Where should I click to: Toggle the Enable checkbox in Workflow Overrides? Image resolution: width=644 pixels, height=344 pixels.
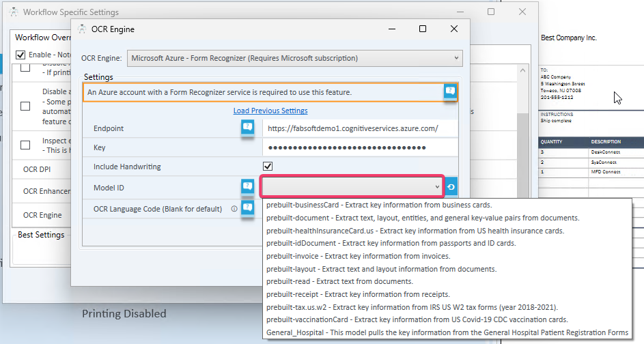pyautogui.click(x=20, y=55)
